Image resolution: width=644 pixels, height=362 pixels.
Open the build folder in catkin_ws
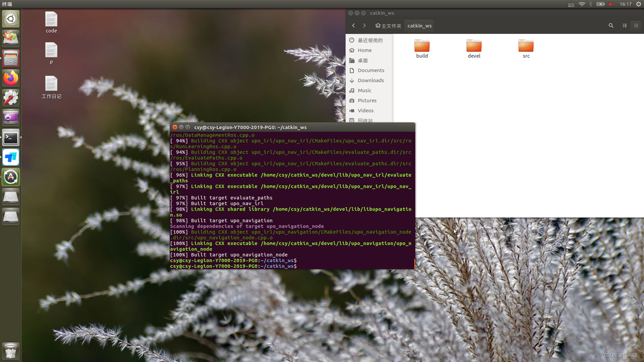pyautogui.click(x=422, y=49)
